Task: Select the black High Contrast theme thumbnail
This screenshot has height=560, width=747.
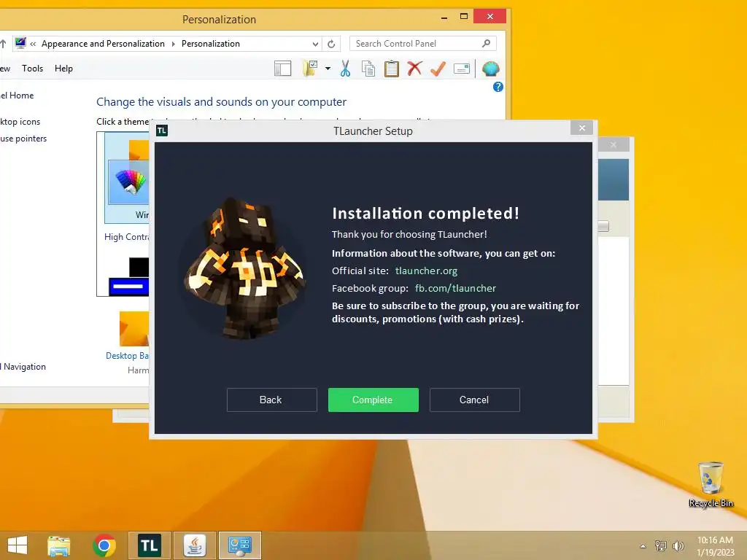Action: [x=129, y=276]
